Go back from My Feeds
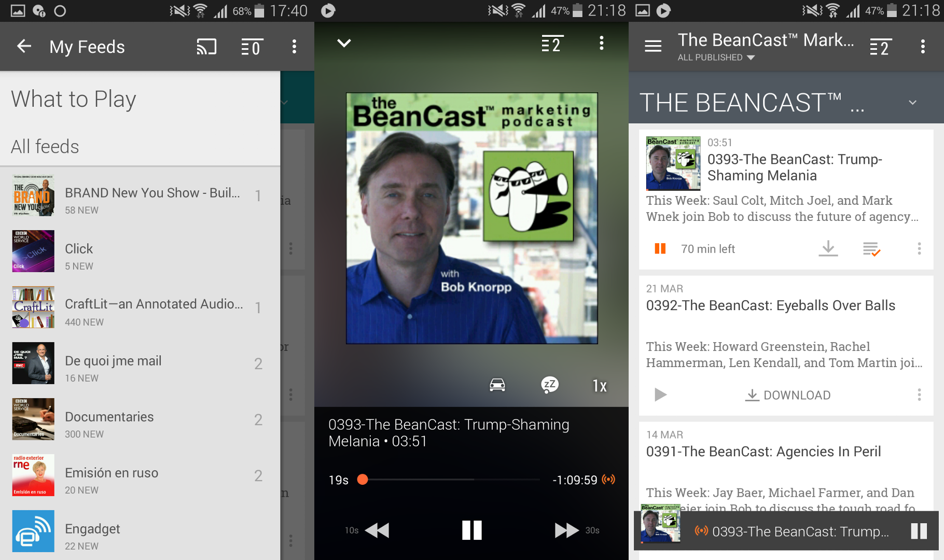The image size is (944, 560). (24, 47)
